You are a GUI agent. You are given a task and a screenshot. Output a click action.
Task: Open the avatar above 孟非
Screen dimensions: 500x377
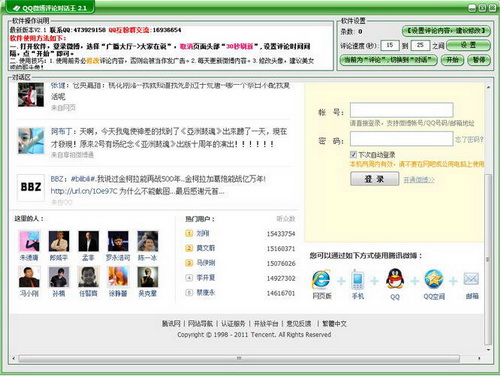pos(88,241)
